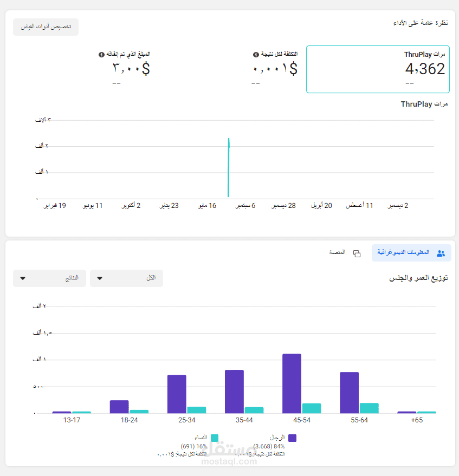Click the platform tab's overlapping squares icon
Image resolution: width=459 pixels, height=476 pixels.
357,253
